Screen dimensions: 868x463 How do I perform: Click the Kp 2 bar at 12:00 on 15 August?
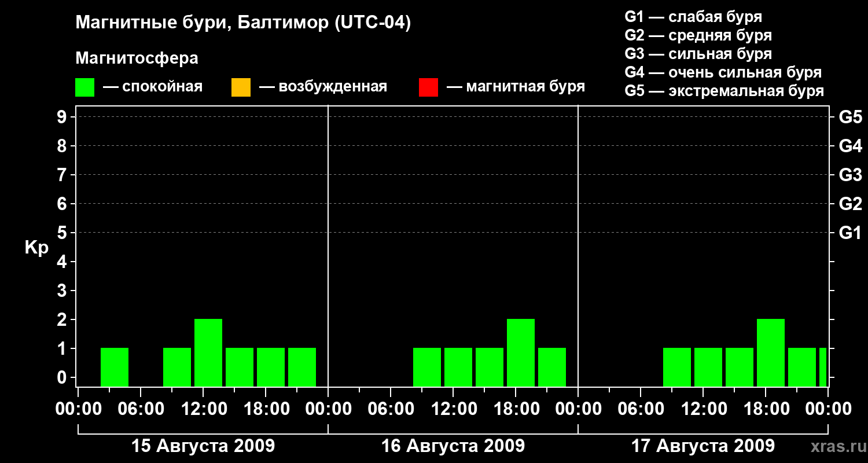click(208, 352)
